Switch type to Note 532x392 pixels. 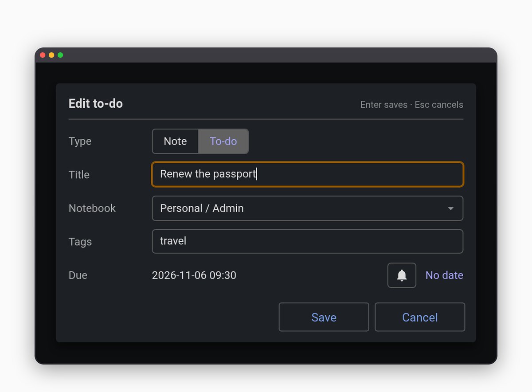pyautogui.click(x=175, y=141)
